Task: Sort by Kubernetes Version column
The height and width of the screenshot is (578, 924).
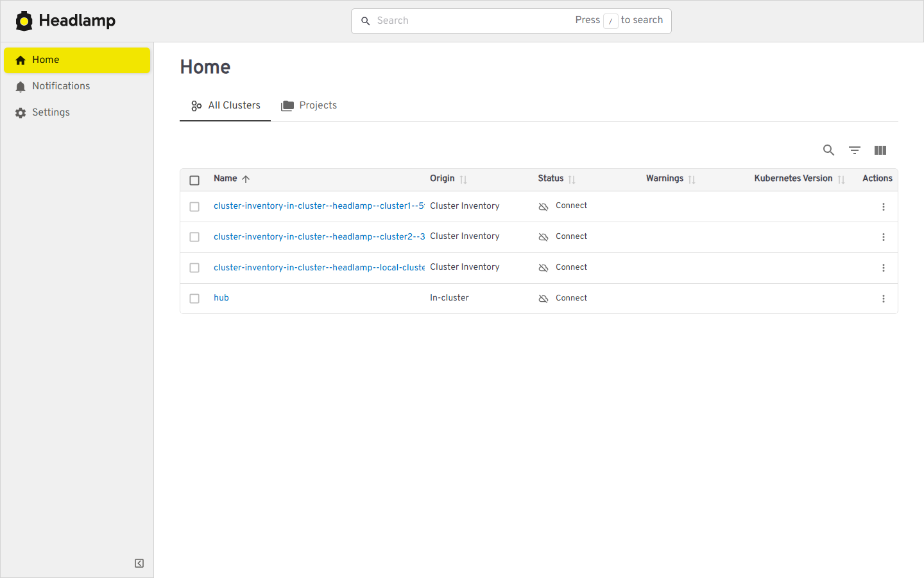Action: click(x=841, y=180)
